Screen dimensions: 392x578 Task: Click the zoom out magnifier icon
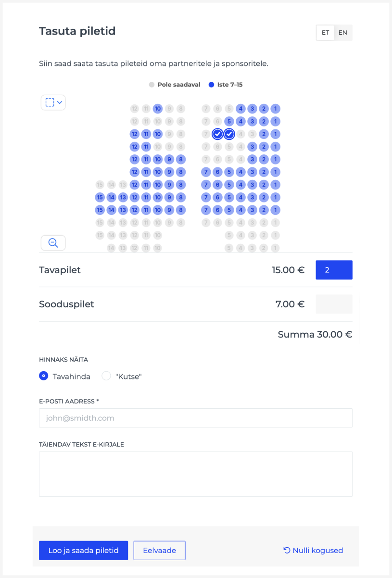point(53,243)
